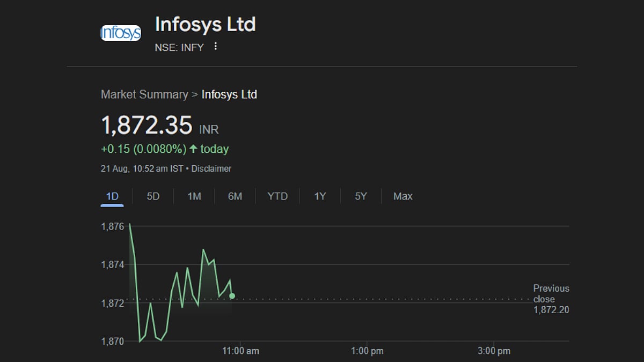The width and height of the screenshot is (644, 362).
Task: Open the three-dot more options menu
Action: pyautogui.click(x=216, y=47)
